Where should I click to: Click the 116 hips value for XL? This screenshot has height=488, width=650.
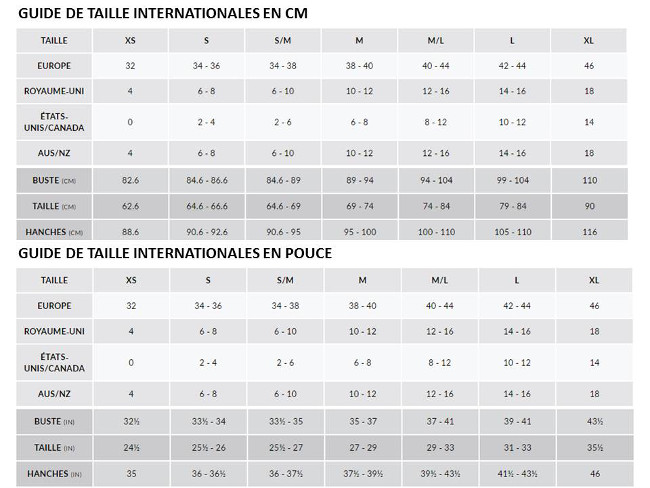tap(589, 231)
